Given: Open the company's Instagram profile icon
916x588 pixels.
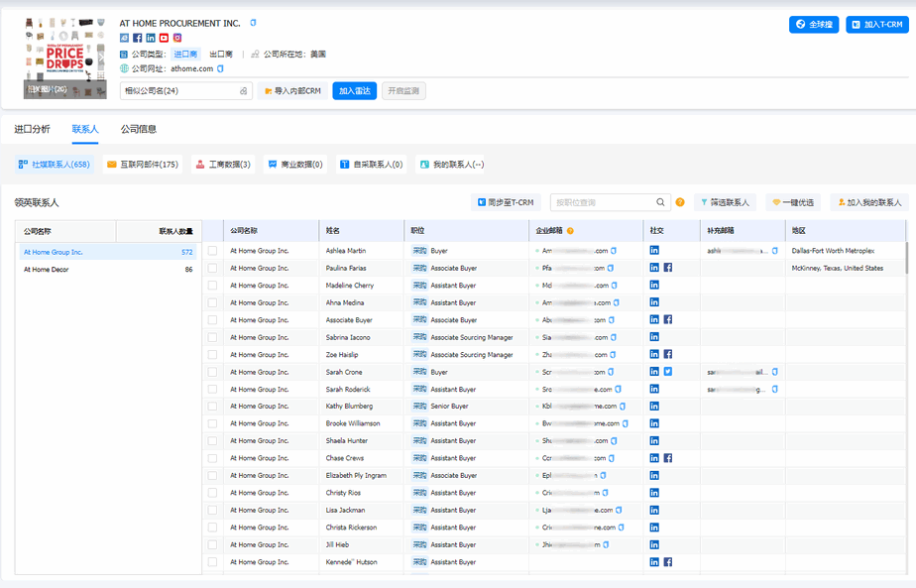Looking at the screenshot, I should [x=177, y=38].
